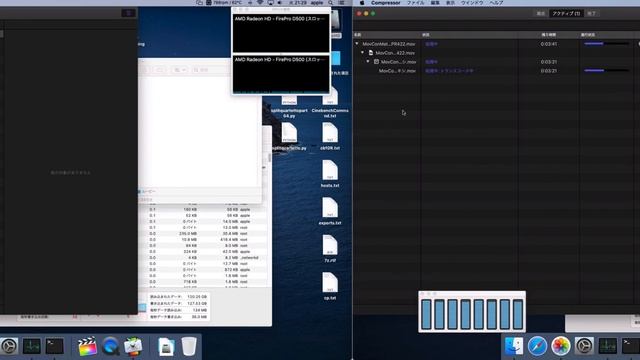Screen dimensions: 640x360
Task: Collapse the MovCon...422.mov job row
Action: click(x=362, y=53)
